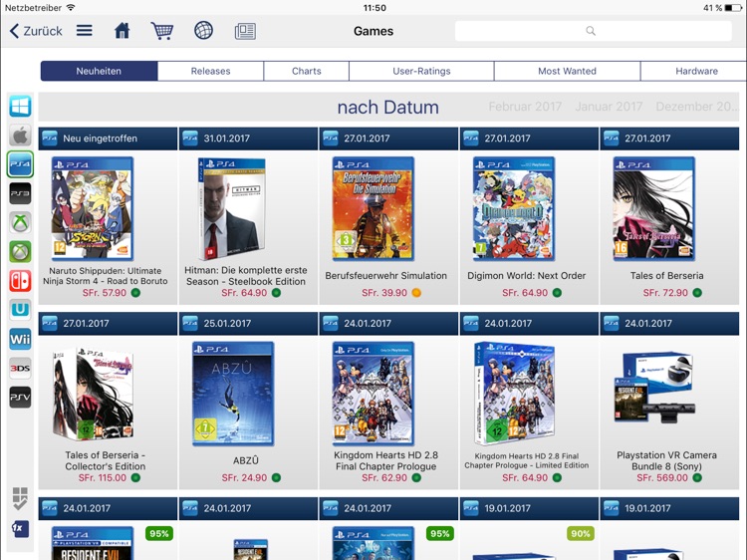Click price SFr. 569.00

pyautogui.click(x=662, y=477)
